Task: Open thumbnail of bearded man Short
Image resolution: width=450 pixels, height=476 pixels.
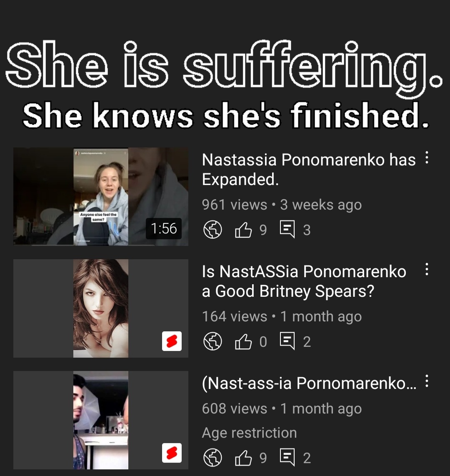Action: 101,420
